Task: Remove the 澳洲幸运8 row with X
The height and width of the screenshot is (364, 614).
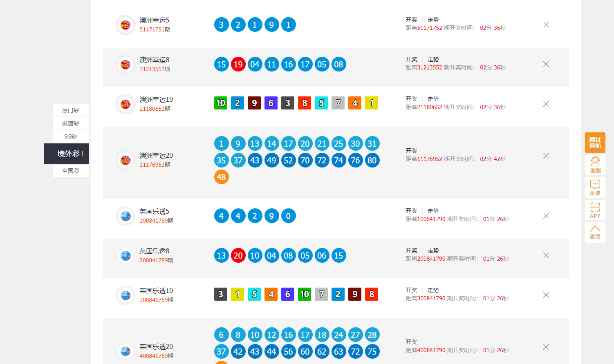Action: [x=546, y=64]
